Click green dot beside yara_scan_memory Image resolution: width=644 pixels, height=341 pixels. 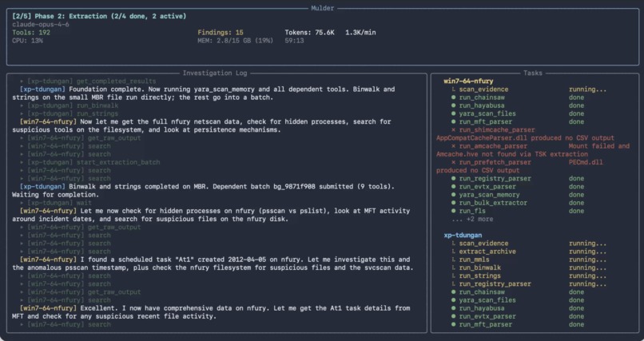453,195
